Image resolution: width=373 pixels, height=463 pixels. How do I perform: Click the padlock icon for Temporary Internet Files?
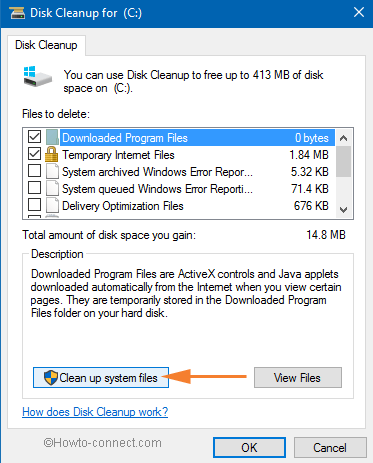[x=52, y=154]
